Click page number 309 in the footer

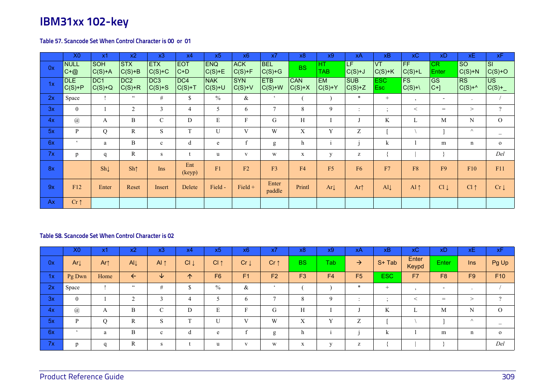point(508,376)
